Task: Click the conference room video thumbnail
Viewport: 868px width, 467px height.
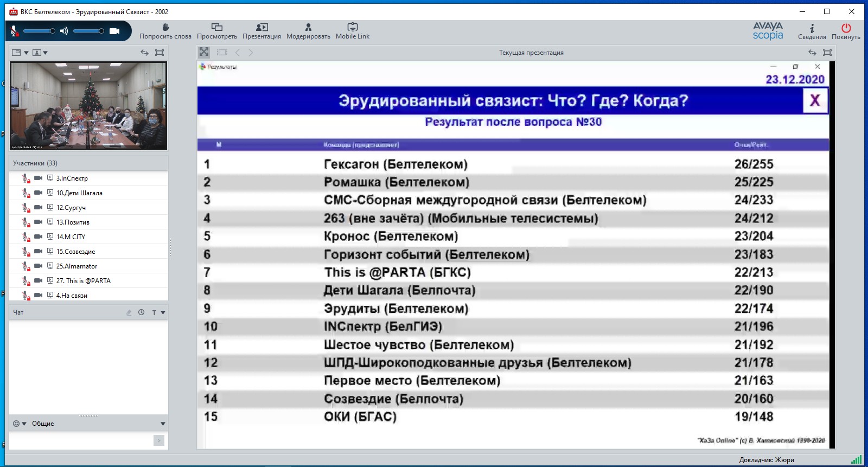Action: [x=88, y=106]
